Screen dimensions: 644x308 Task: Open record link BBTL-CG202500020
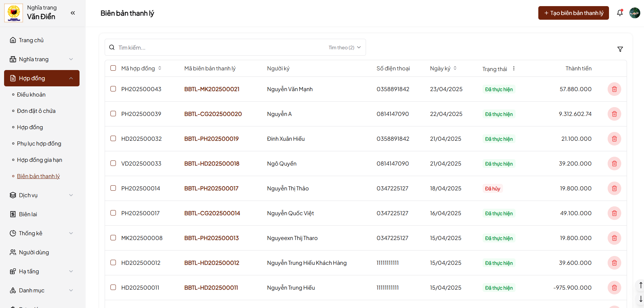213,114
